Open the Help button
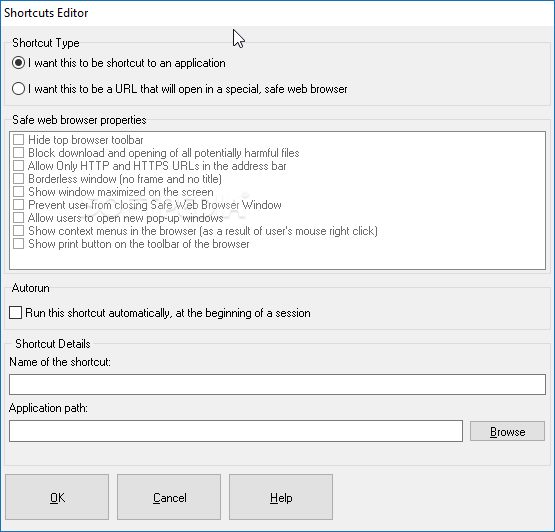 point(281,497)
